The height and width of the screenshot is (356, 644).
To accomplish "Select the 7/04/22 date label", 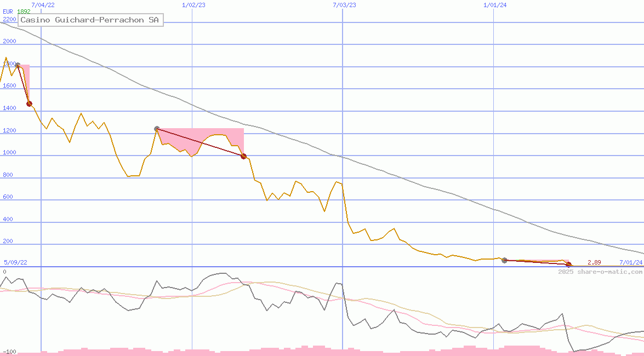I will pyautogui.click(x=43, y=5).
